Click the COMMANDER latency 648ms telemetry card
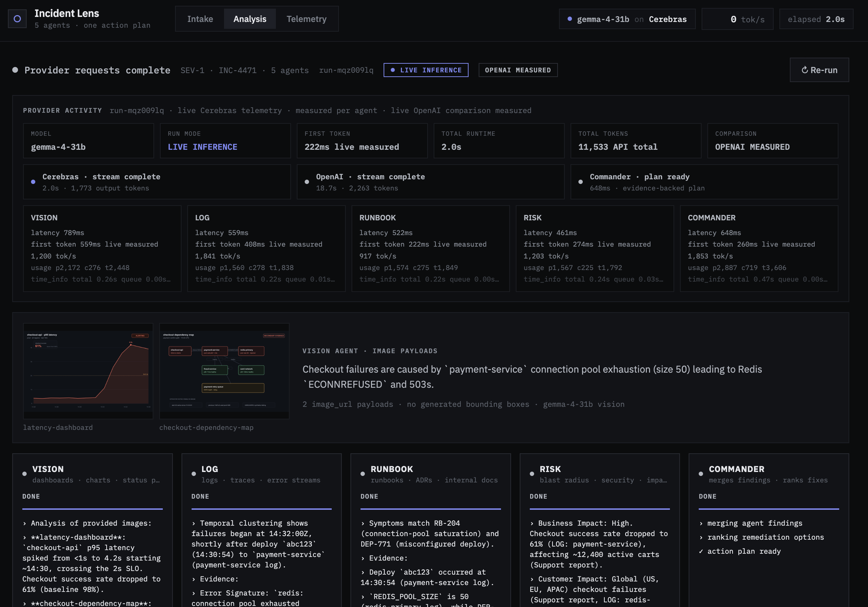 759,248
